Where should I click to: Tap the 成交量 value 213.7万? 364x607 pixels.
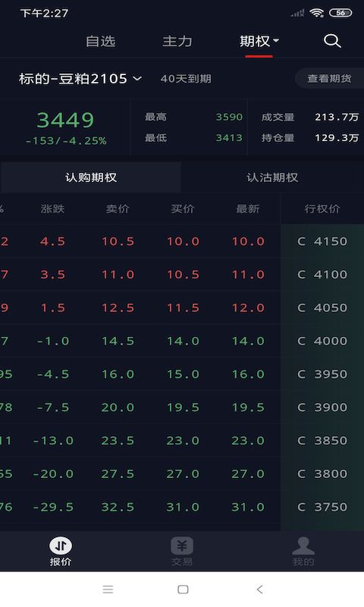(x=337, y=117)
